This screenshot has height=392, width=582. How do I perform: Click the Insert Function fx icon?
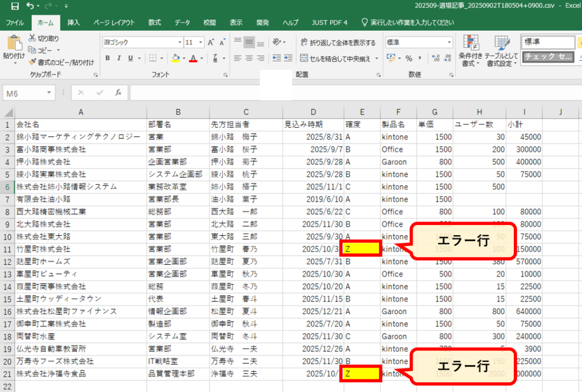[118, 93]
